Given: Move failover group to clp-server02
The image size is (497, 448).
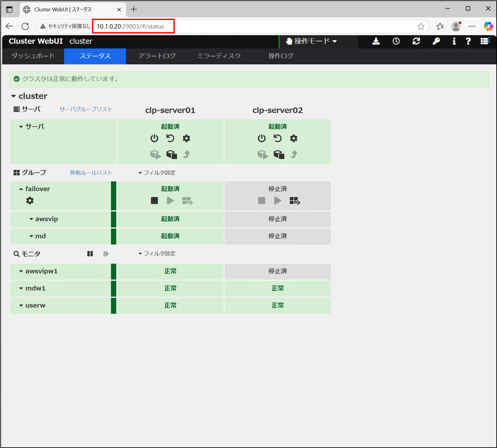Looking at the screenshot, I should (x=295, y=201).
